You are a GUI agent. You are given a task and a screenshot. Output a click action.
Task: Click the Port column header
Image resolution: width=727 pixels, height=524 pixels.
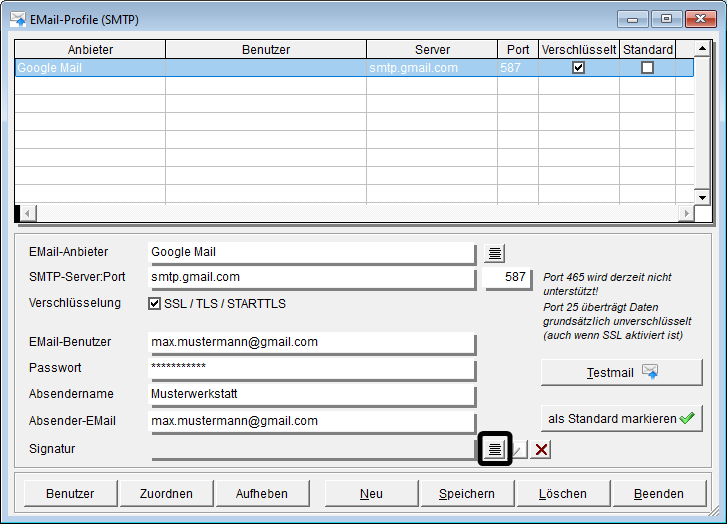coord(518,49)
